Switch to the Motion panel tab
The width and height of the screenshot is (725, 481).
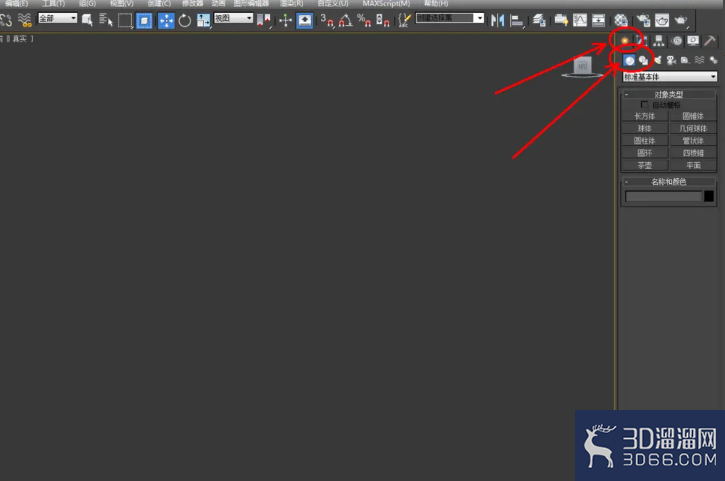click(676, 41)
